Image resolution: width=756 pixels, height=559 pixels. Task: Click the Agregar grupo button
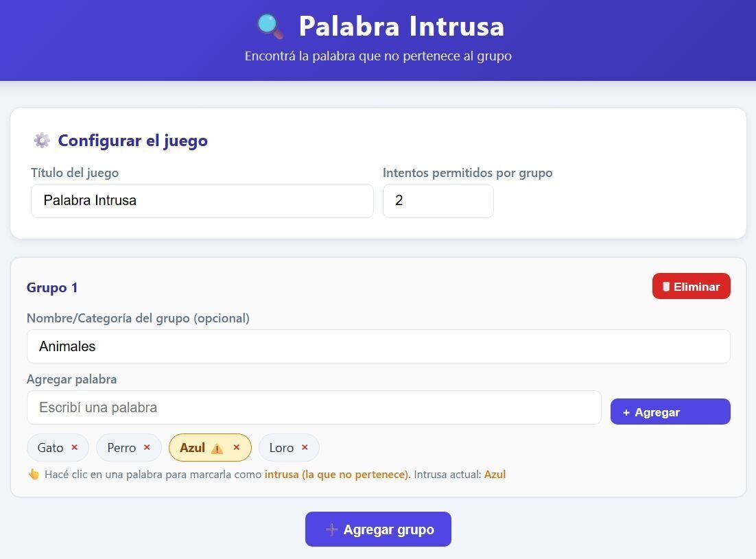[378, 529]
